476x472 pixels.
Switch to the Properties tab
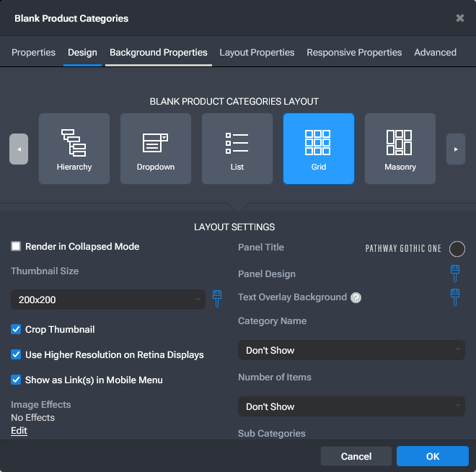pos(33,53)
